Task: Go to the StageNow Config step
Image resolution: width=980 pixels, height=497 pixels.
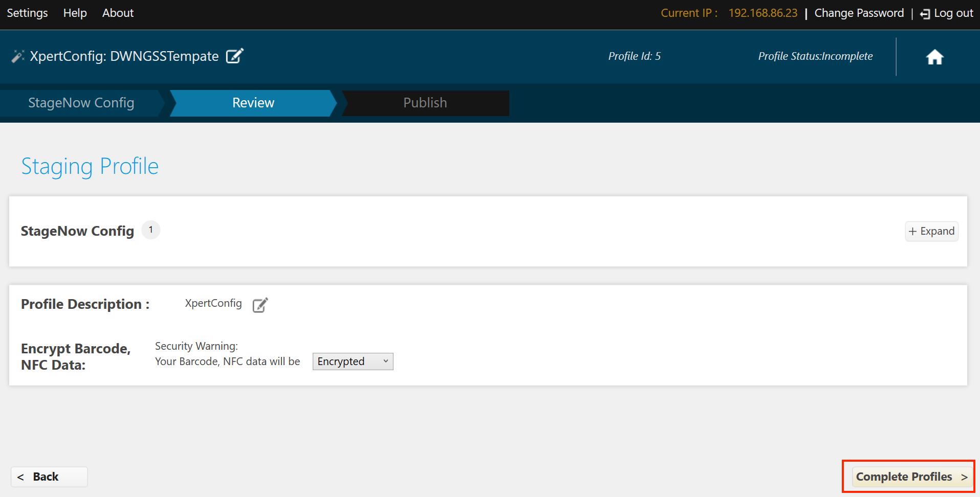Action: coord(81,103)
